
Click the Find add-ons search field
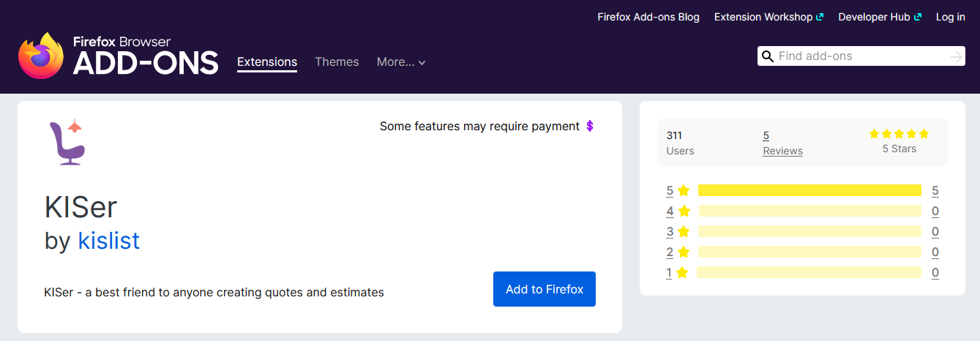(861, 56)
